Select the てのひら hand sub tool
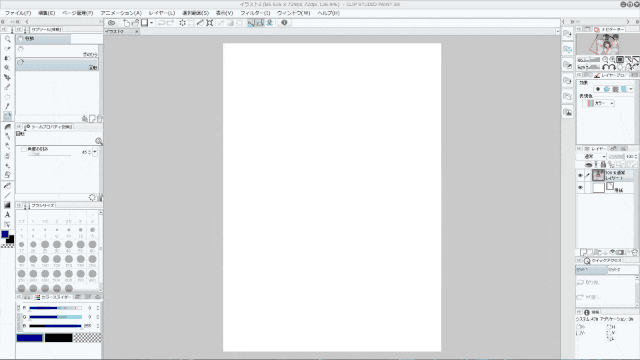This screenshot has width=640, height=360. (x=57, y=51)
